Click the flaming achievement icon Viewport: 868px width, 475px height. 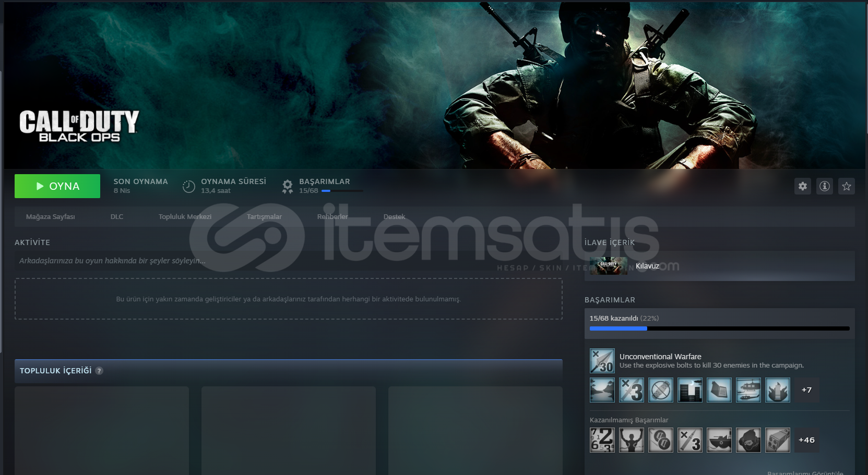click(x=778, y=390)
